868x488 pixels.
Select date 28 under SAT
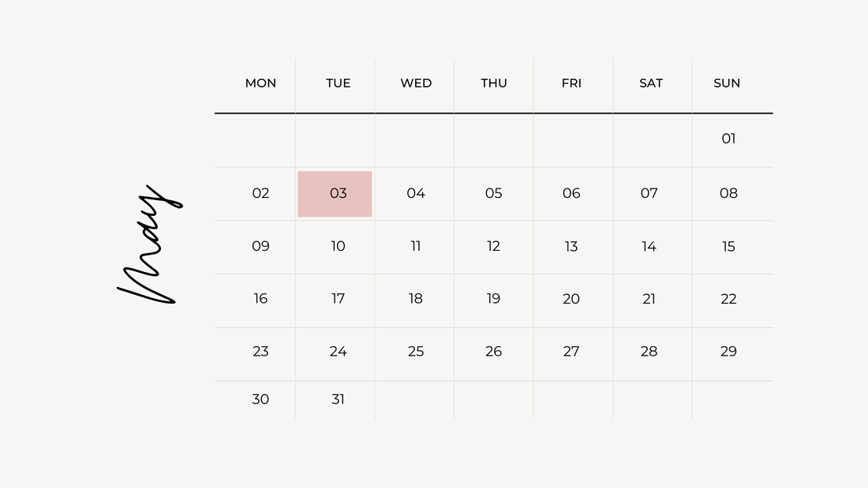click(x=649, y=352)
